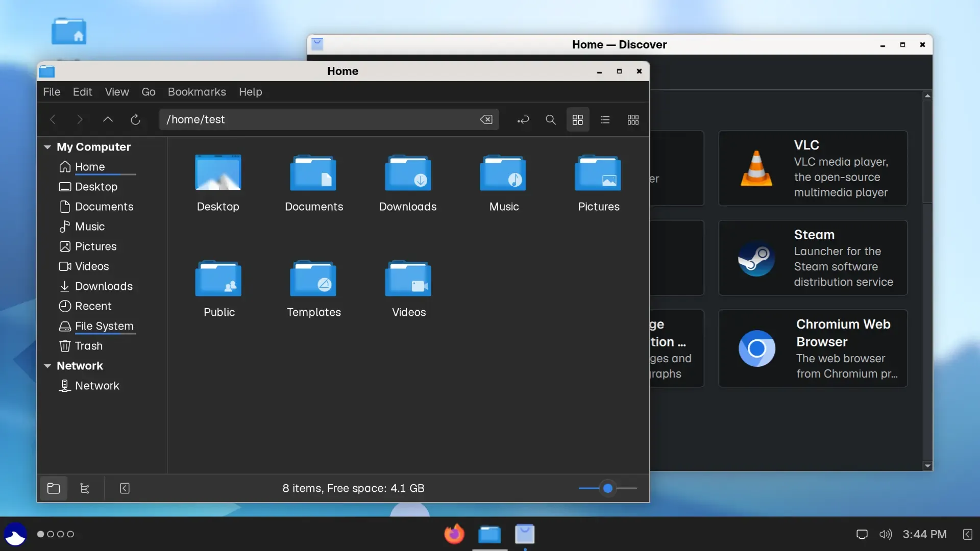Open the home folder desktop icon

(x=69, y=32)
